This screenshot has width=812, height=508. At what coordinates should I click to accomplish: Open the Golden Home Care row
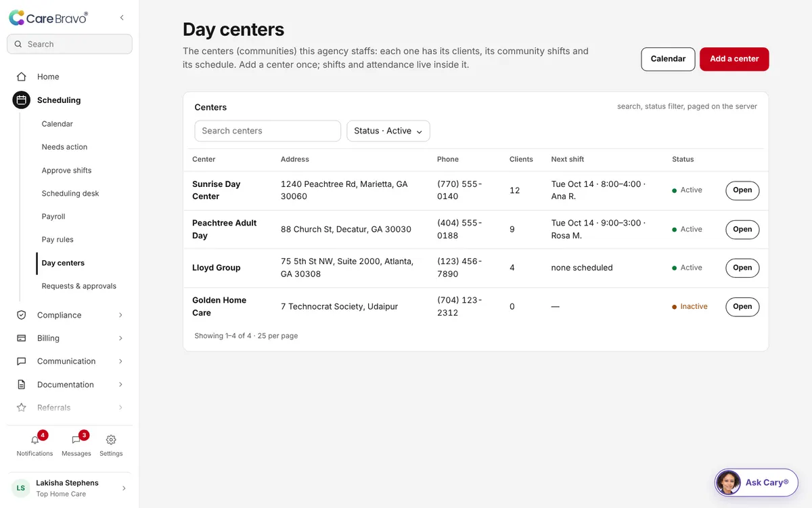(742, 307)
